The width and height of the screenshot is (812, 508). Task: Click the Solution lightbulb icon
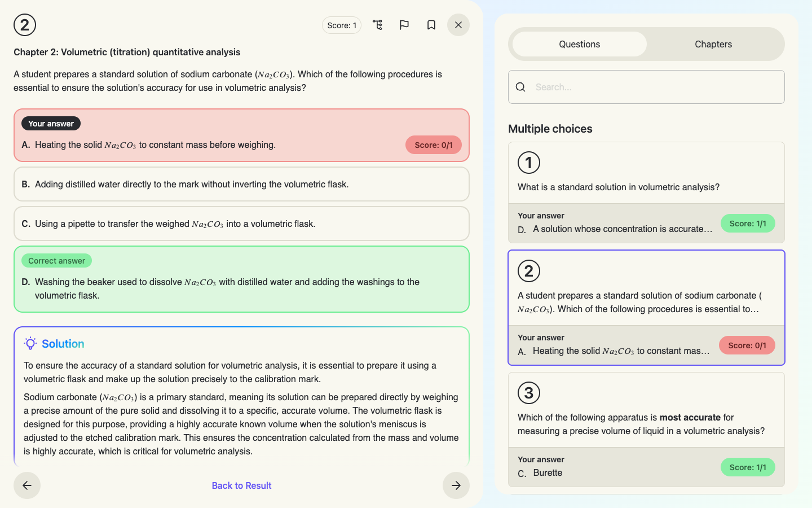tap(30, 344)
